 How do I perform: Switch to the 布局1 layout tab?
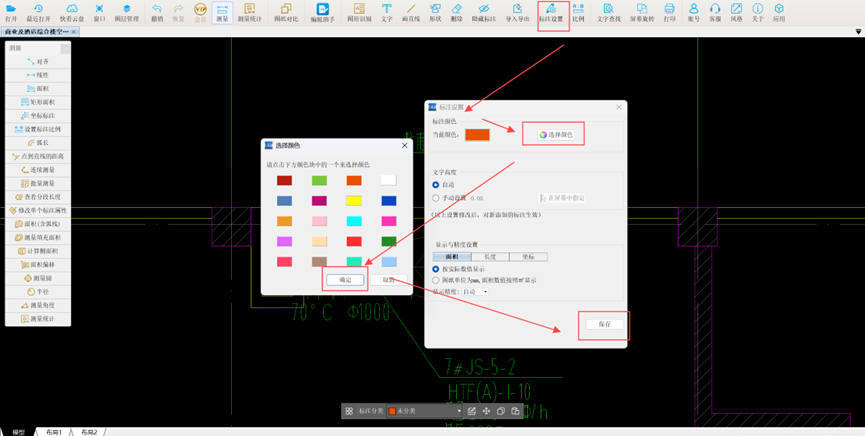coord(52,431)
